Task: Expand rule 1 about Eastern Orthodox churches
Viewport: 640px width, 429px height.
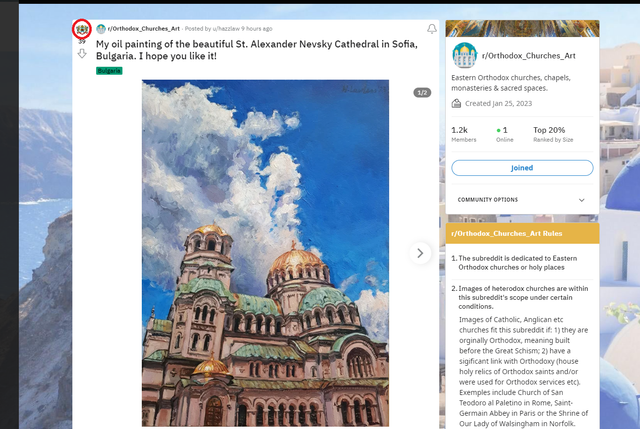Action: click(x=522, y=263)
